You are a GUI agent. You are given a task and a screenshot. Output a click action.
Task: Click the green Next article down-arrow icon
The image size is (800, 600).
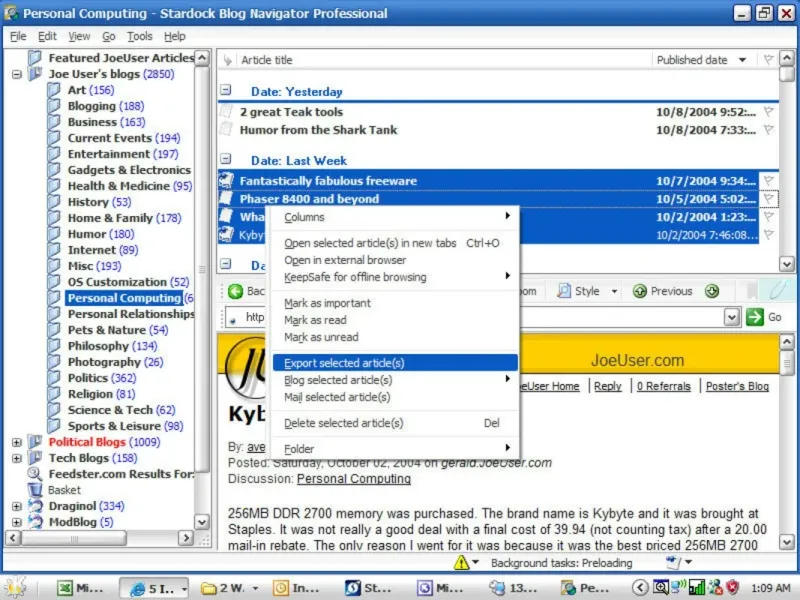[712, 291]
